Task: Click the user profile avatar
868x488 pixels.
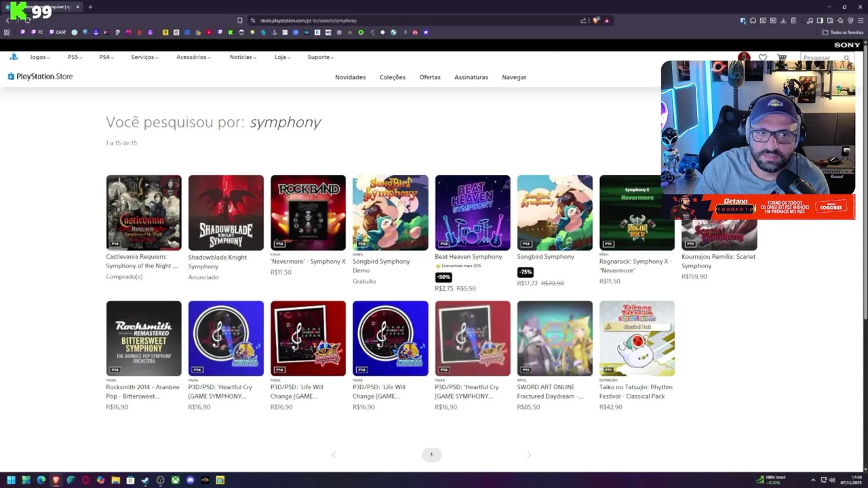Action: click(x=744, y=57)
